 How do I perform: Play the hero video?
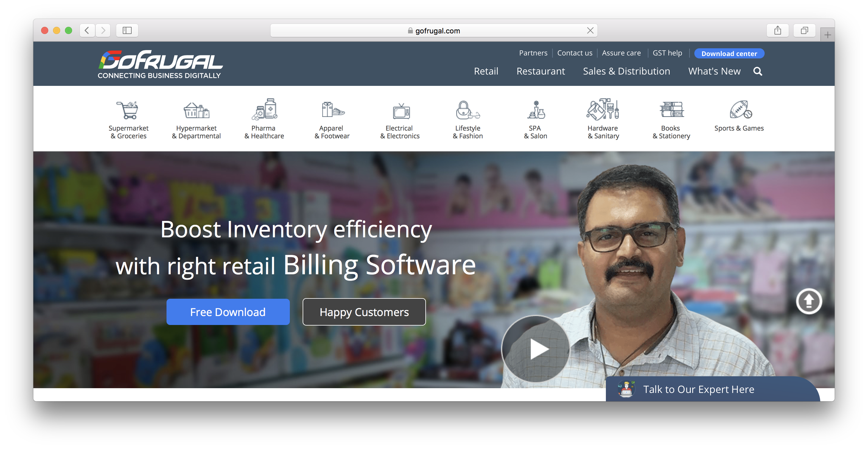click(535, 349)
